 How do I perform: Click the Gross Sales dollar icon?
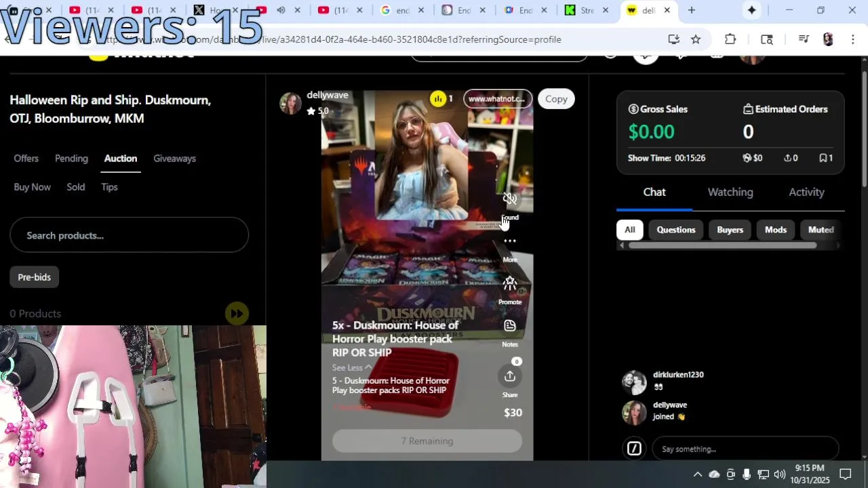click(633, 109)
